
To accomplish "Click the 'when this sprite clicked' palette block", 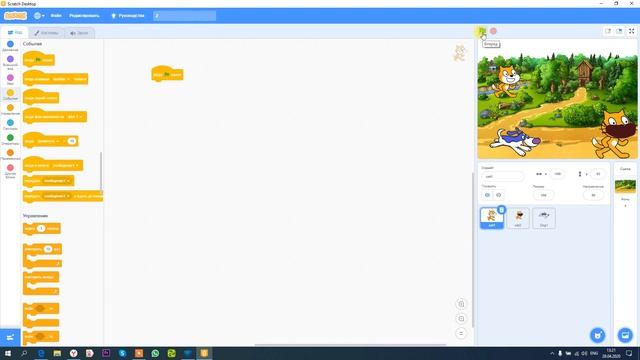I will [41, 98].
